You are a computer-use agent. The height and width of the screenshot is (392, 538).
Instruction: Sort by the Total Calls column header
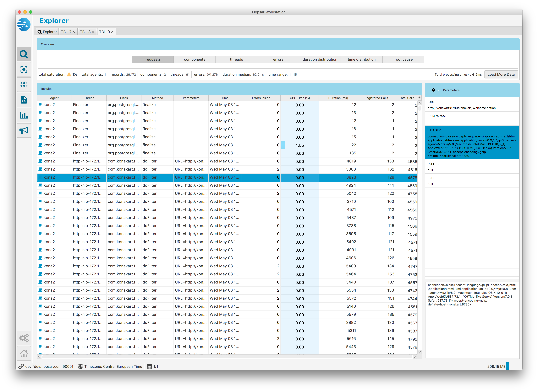pos(407,98)
